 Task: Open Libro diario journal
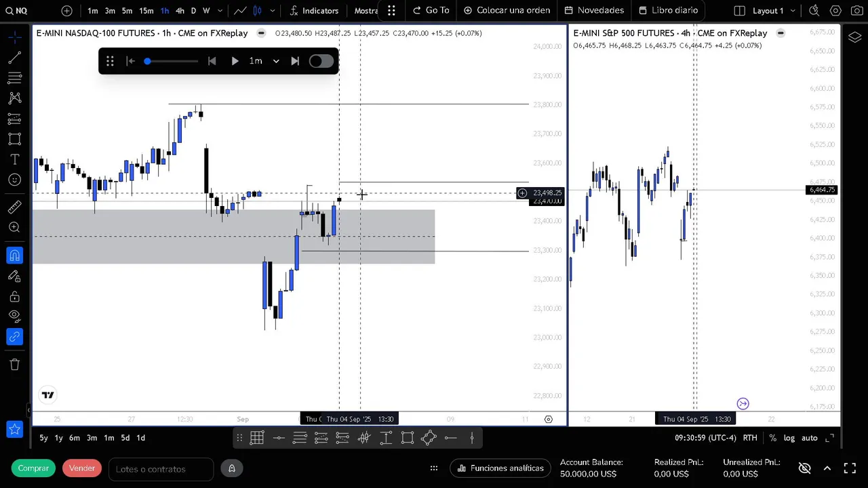668,10
